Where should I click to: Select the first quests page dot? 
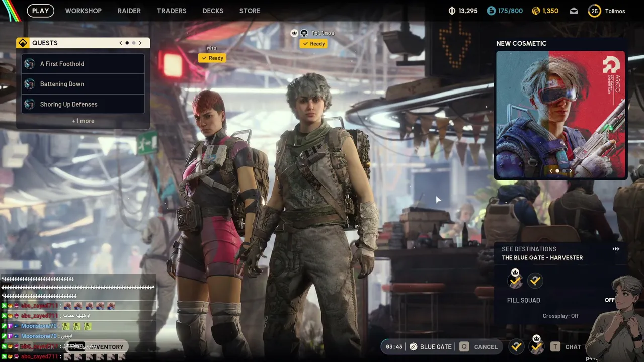127,43
